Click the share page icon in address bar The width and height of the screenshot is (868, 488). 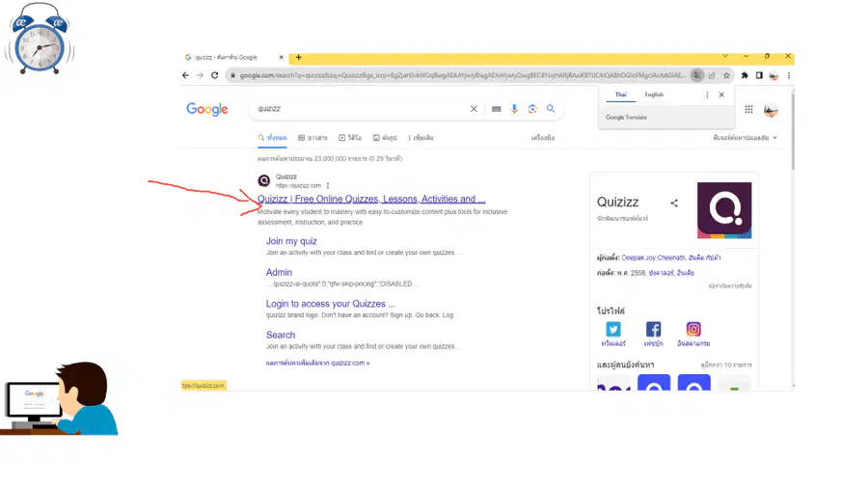click(712, 75)
